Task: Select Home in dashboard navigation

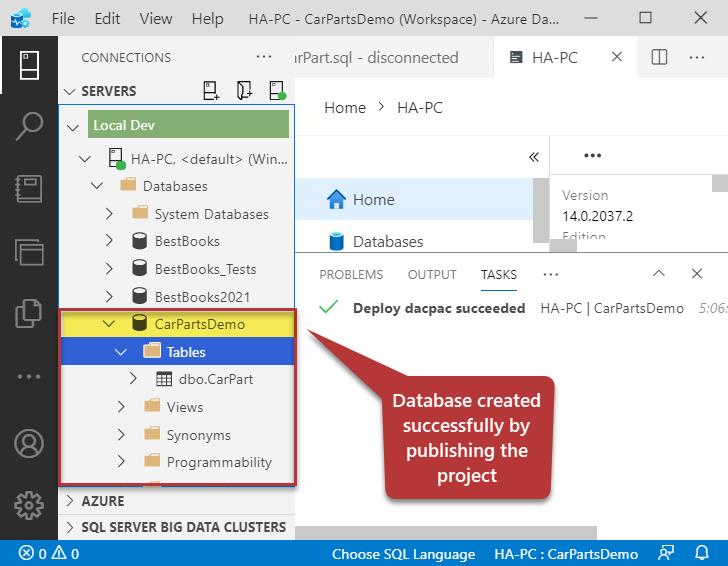Action: click(x=414, y=199)
